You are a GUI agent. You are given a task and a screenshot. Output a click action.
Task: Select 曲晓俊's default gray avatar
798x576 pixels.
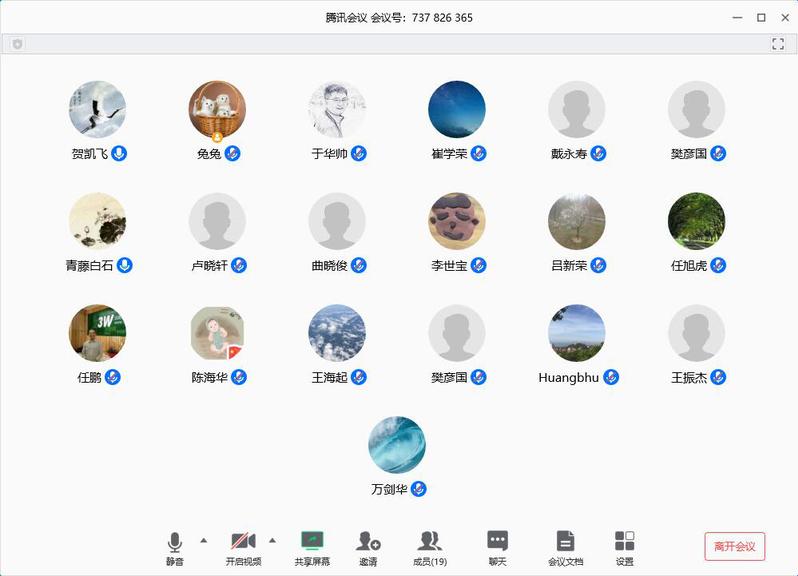pos(337,221)
